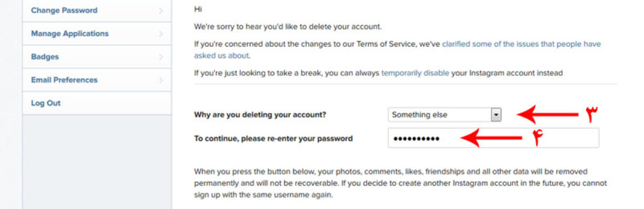This screenshot has height=209, width=644.
Task: Select the Badges sidebar item
Action: click(x=97, y=56)
